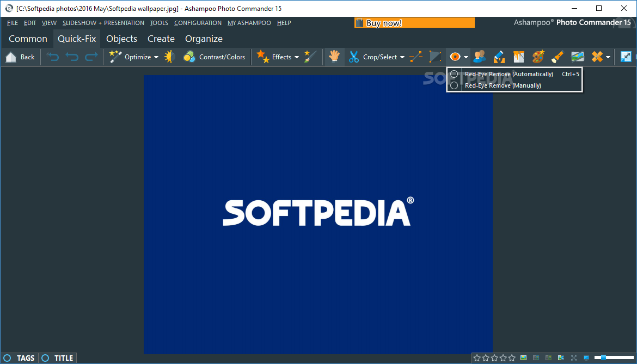The image size is (637, 364).
Task: Expand the Effects dropdown arrow
Action: (x=297, y=57)
